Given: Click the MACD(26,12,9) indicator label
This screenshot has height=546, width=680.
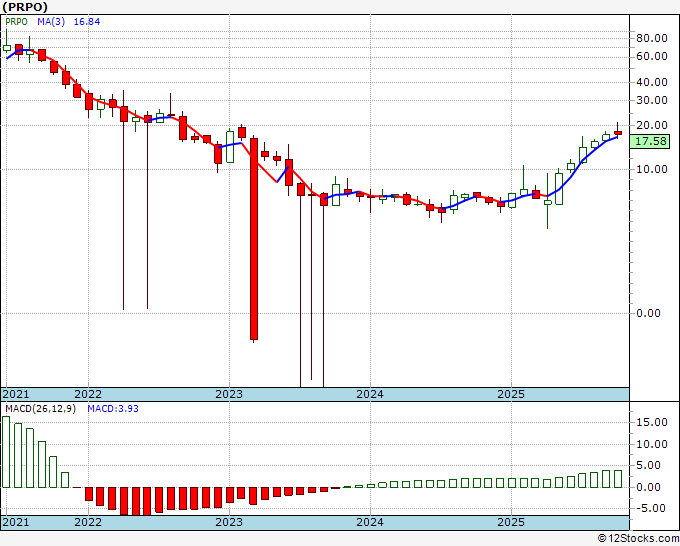Looking at the screenshot, I should [x=40, y=409].
